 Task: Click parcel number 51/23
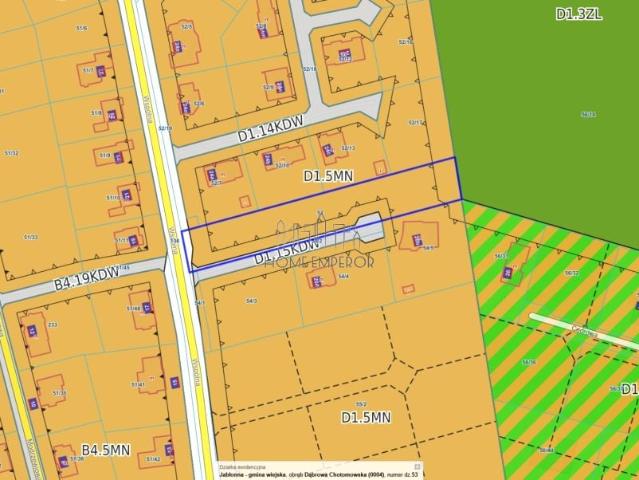click(30, 237)
